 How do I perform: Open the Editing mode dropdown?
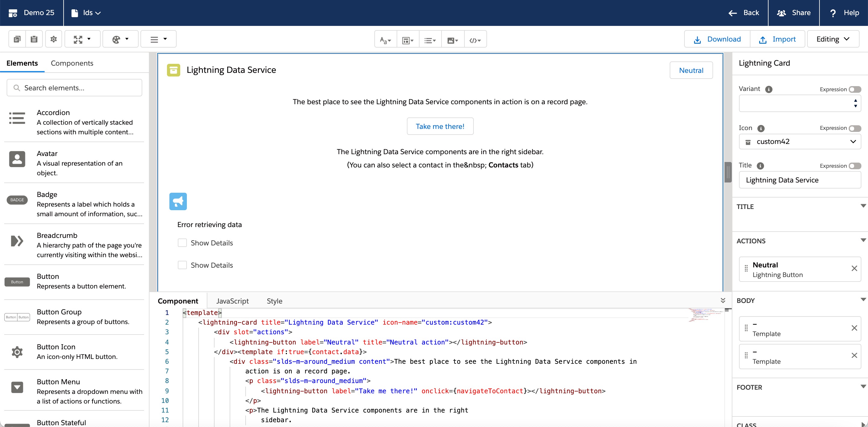point(833,39)
